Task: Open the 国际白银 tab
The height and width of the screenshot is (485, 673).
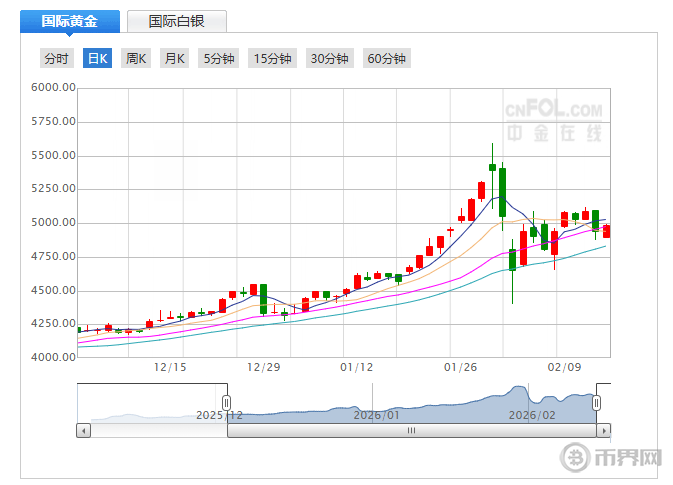Action: 176,21
